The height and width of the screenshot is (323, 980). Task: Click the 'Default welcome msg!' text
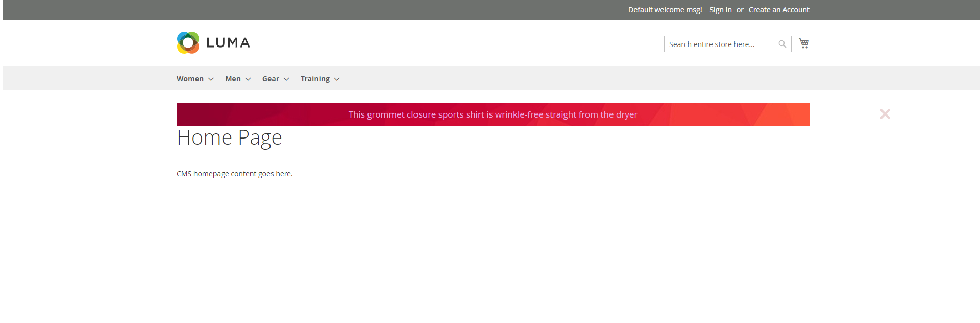(665, 10)
